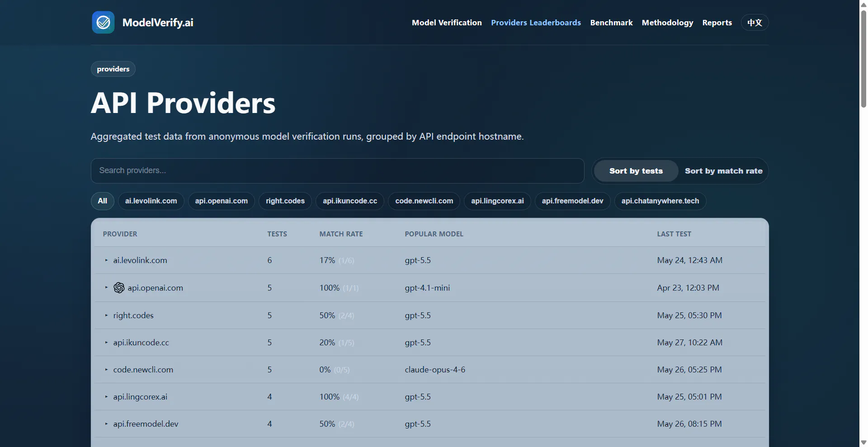Click the PROVIDER column header
868x447 pixels.
pyautogui.click(x=120, y=234)
